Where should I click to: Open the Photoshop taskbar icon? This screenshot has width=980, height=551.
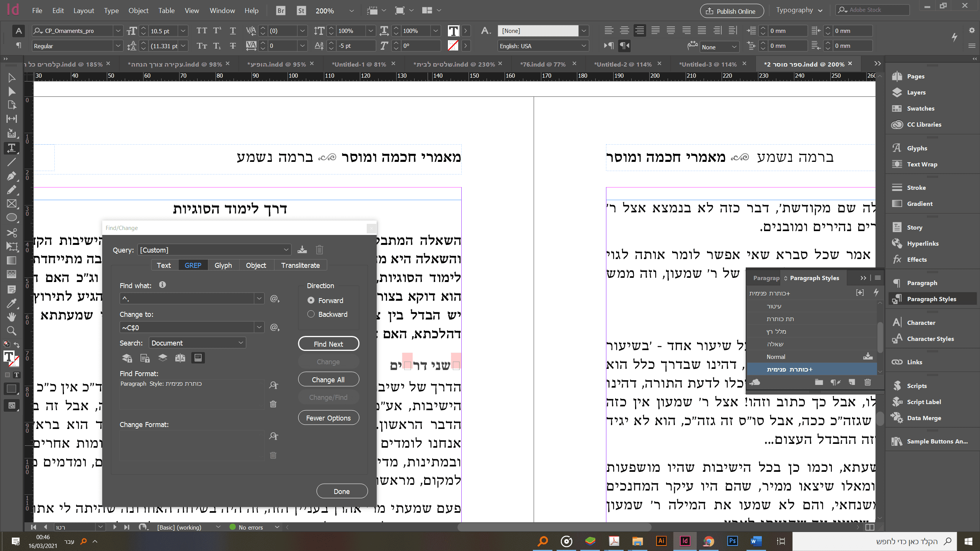coord(732,541)
